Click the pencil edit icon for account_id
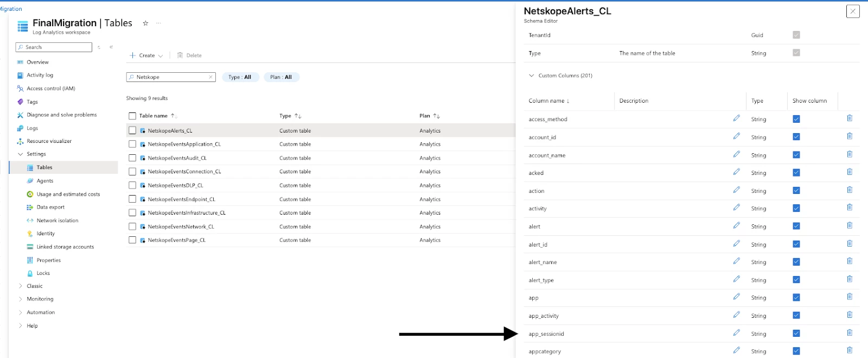868x358 pixels. pyautogui.click(x=736, y=136)
